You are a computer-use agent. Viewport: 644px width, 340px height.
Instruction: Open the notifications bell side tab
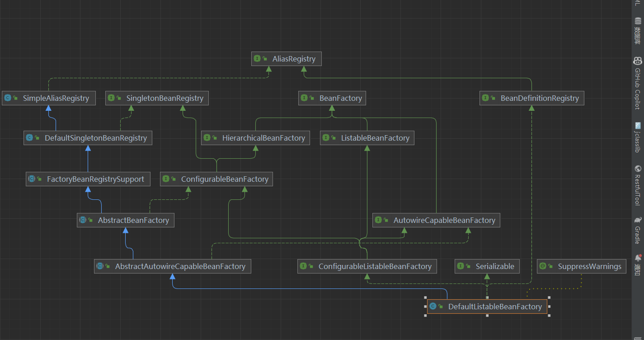pos(638,264)
